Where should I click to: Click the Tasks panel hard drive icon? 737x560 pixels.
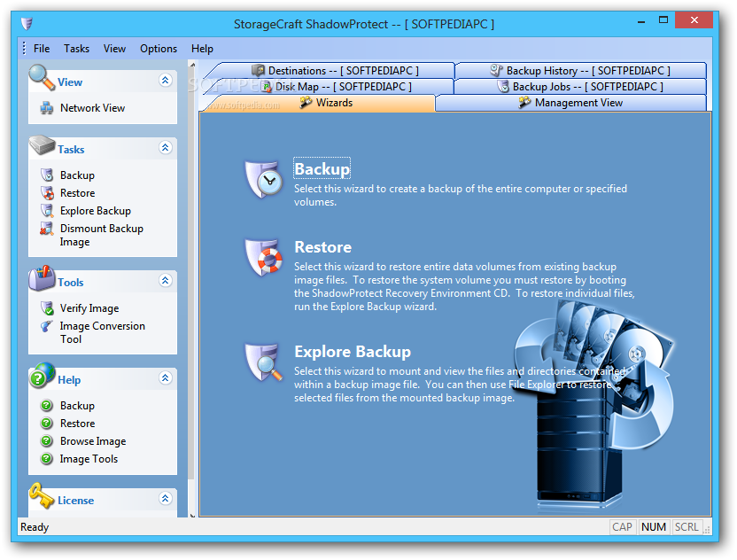point(42,144)
